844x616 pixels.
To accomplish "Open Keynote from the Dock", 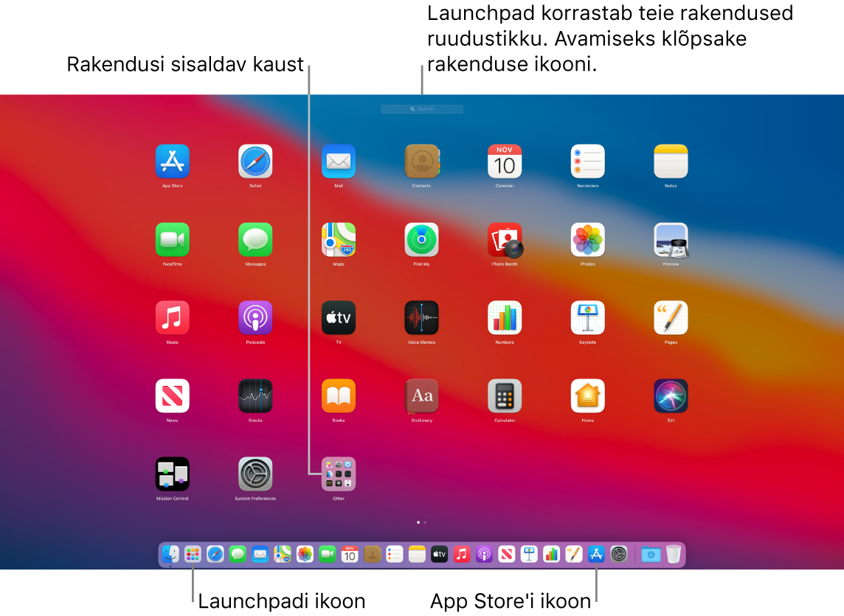I will (529, 553).
